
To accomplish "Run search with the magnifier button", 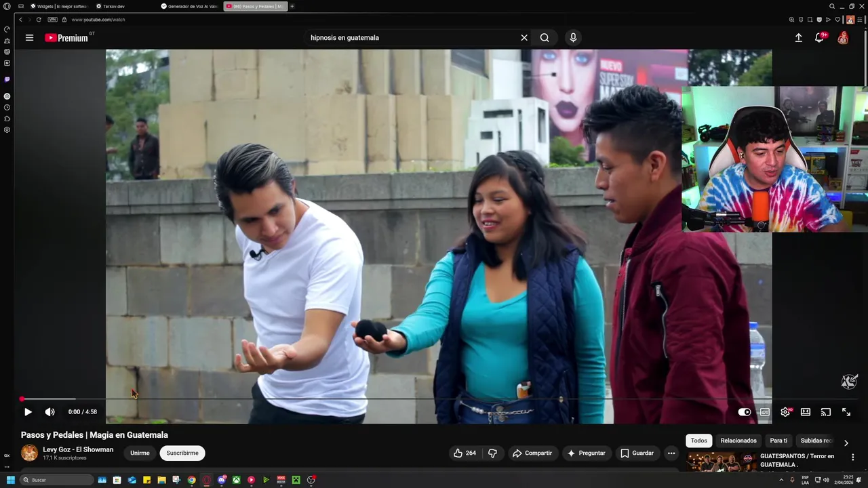I will click(545, 38).
